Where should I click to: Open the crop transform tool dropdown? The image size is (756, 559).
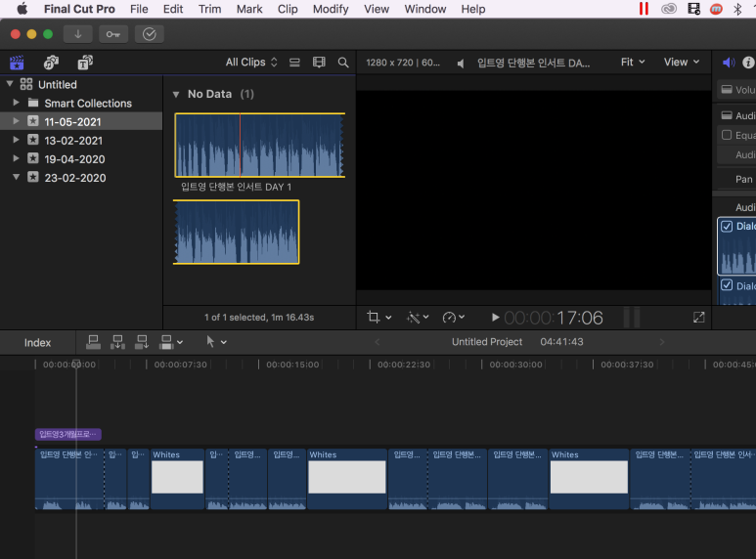pos(378,317)
